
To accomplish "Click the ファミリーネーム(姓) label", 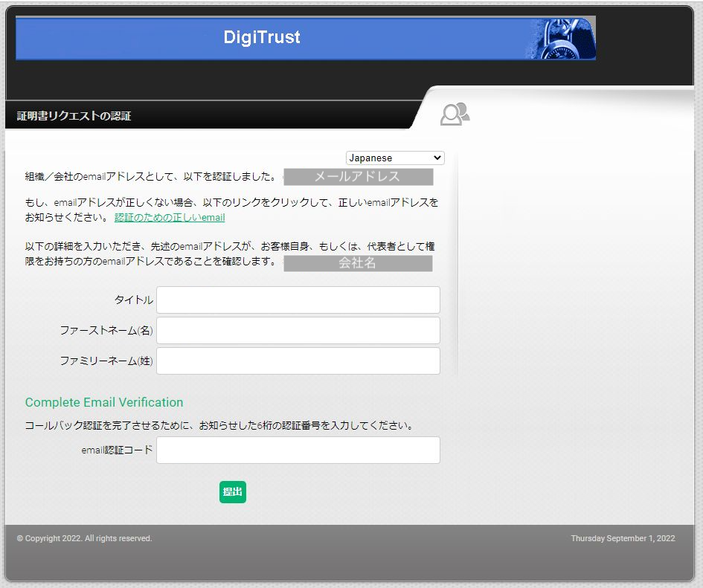I will click(x=106, y=361).
